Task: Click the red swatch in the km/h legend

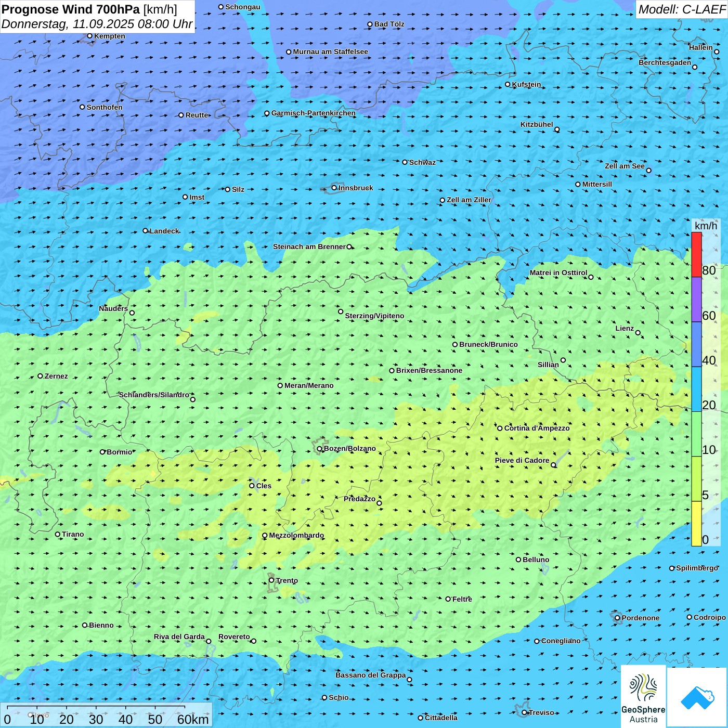Action: tap(696, 254)
